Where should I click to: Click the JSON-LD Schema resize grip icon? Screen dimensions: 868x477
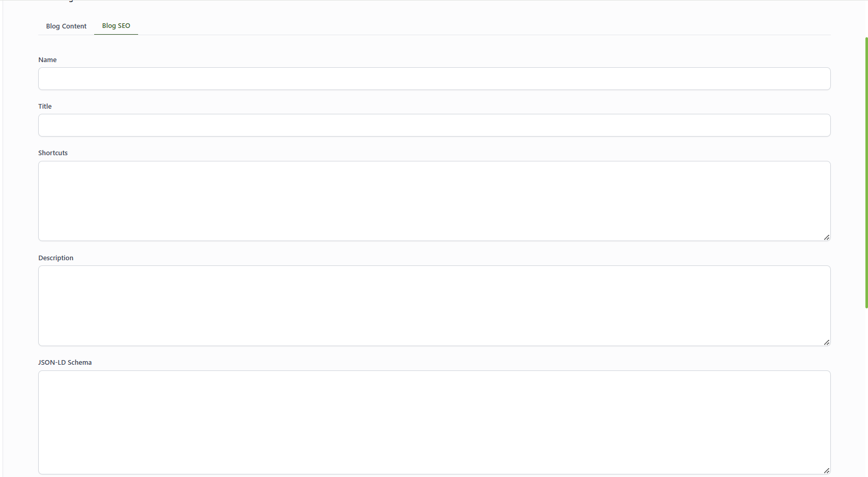coord(827,471)
